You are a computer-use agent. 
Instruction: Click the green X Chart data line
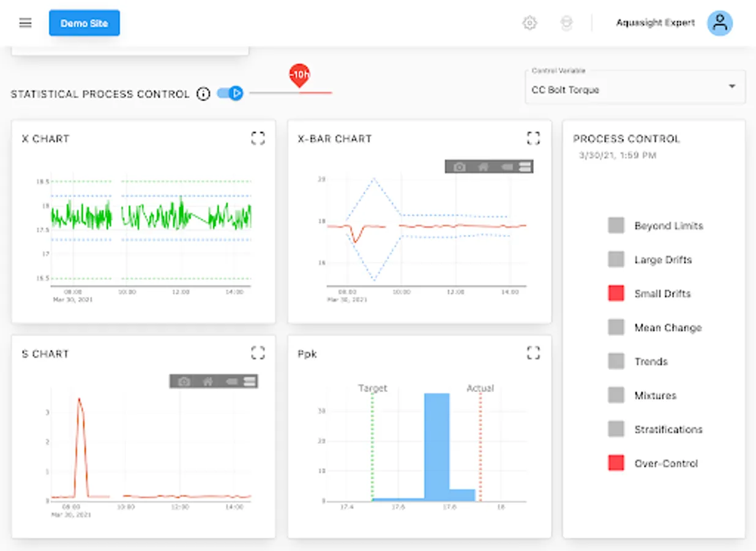[x=151, y=216]
